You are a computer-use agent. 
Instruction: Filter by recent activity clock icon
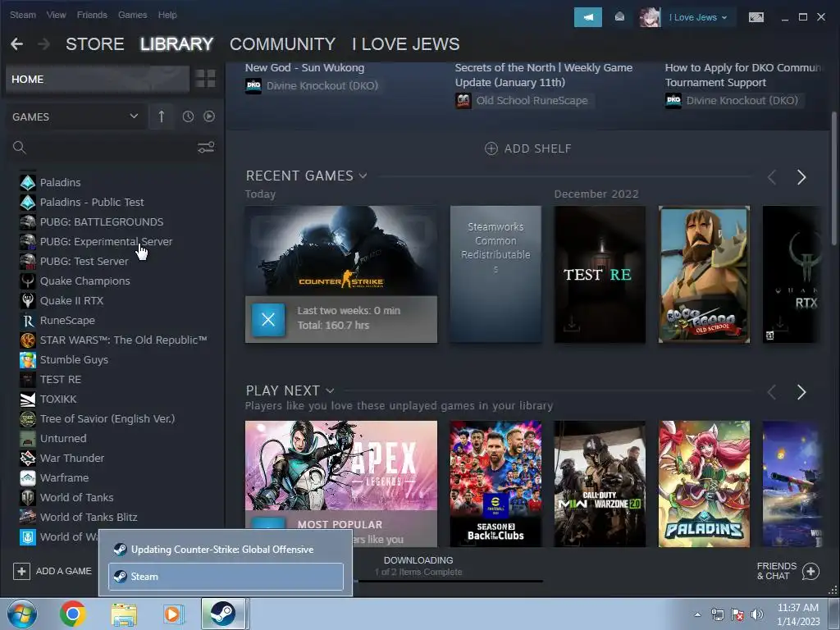pos(188,116)
